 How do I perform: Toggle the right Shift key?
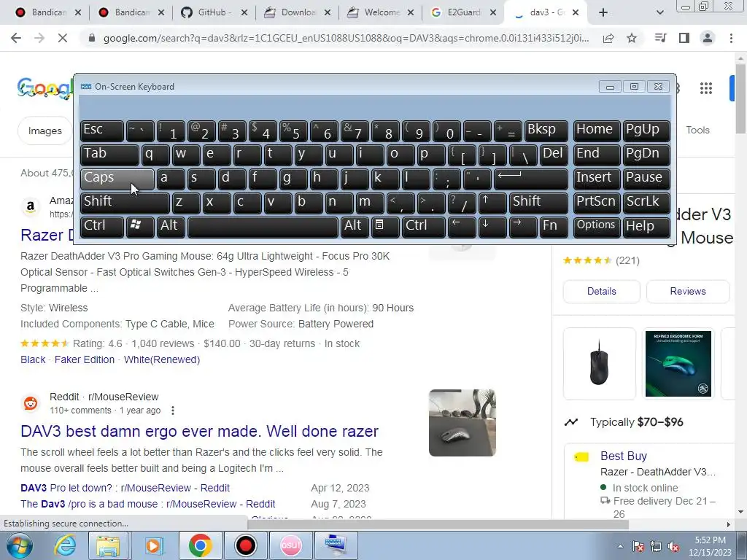tap(538, 203)
